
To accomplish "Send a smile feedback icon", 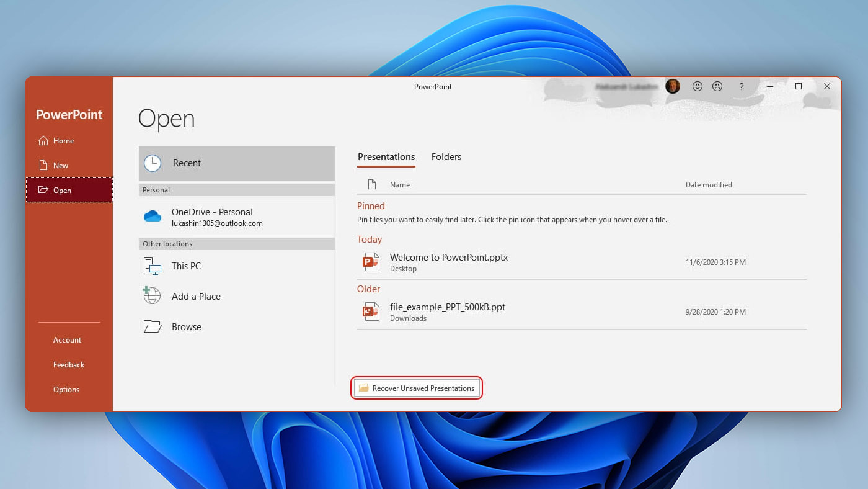I will pyautogui.click(x=697, y=87).
